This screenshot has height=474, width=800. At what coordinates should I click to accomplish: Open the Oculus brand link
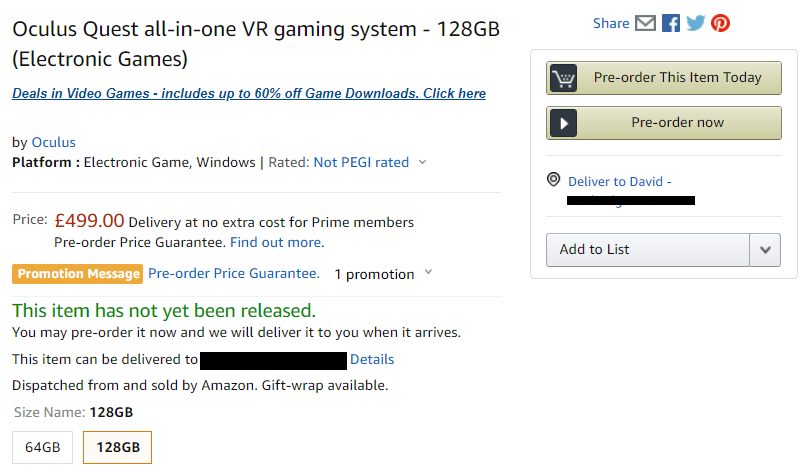pos(54,142)
